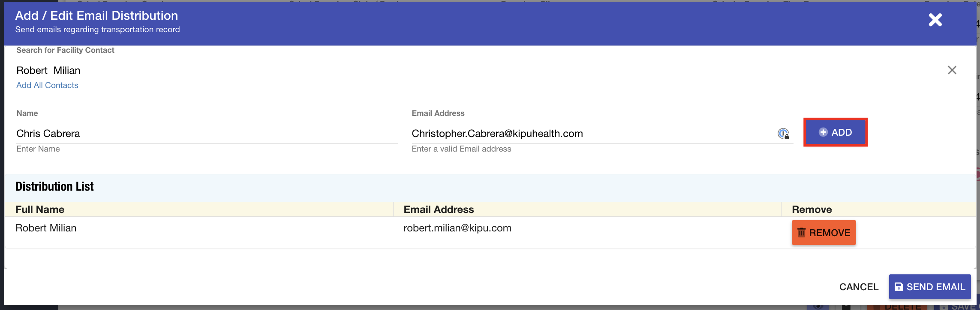Select the robert.milian@kipu.com email cell
This screenshot has height=310, width=980.
click(x=457, y=228)
